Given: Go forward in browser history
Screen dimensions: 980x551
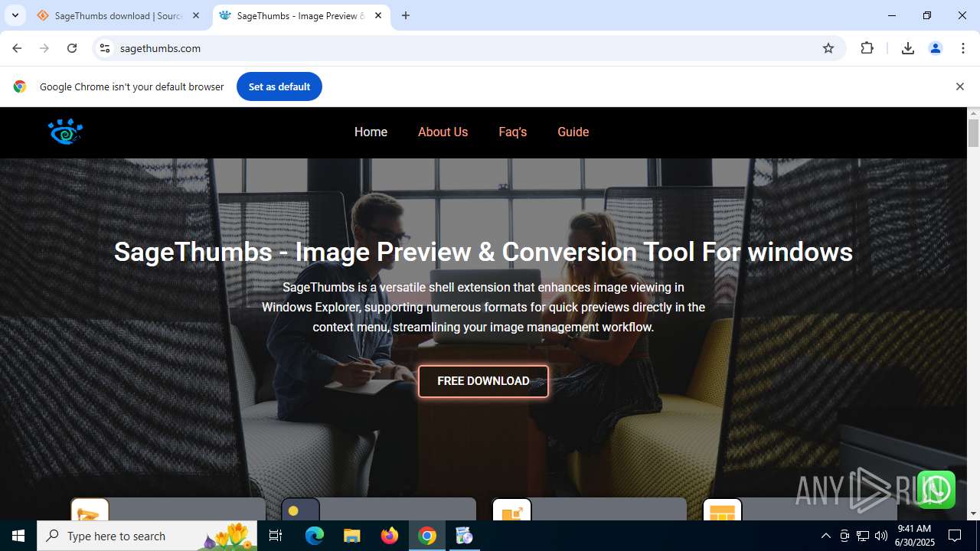Looking at the screenshot, I should click(x=44, y=48).
